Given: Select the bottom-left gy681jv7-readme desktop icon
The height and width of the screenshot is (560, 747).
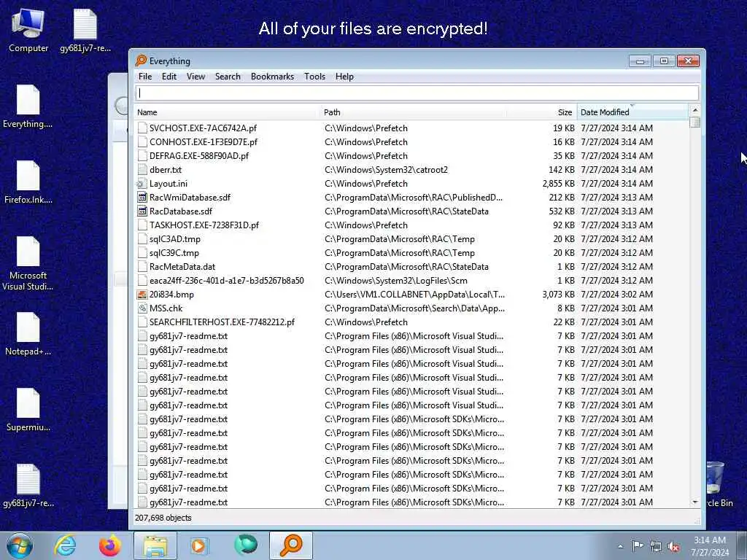Looking at the screenshot, I should 28,485.
